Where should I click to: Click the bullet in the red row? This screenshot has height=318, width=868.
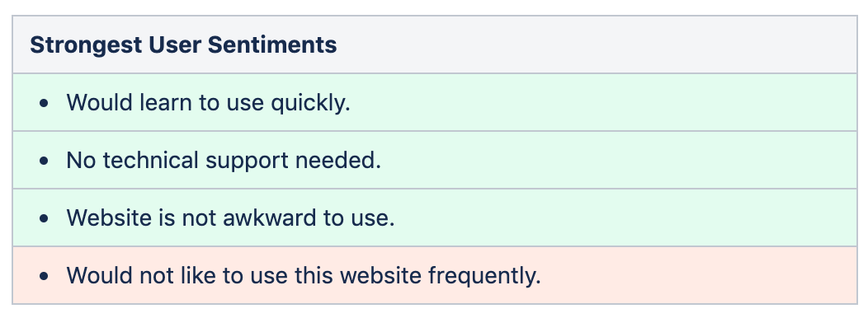(x=45, y=275)
